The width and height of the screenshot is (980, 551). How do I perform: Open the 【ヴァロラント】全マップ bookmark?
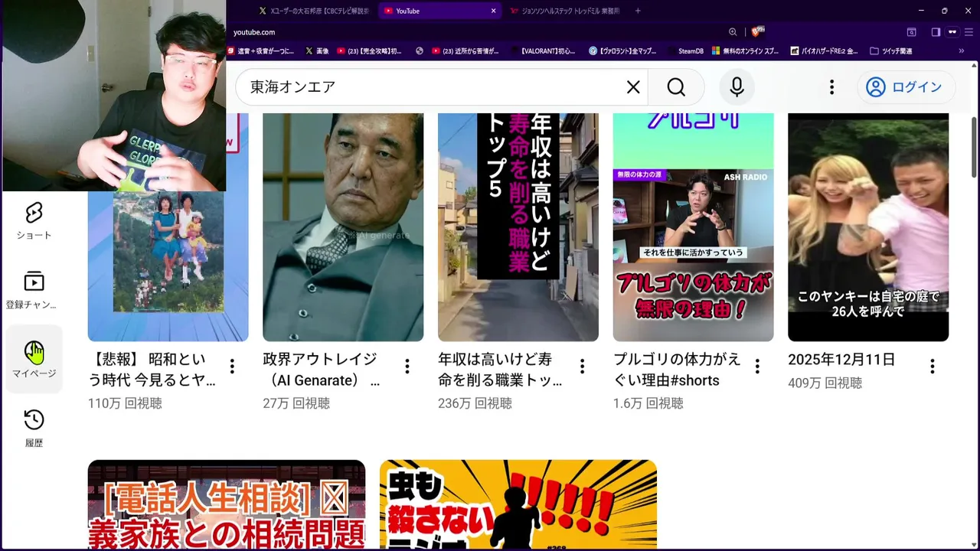[x=622, y=51]
